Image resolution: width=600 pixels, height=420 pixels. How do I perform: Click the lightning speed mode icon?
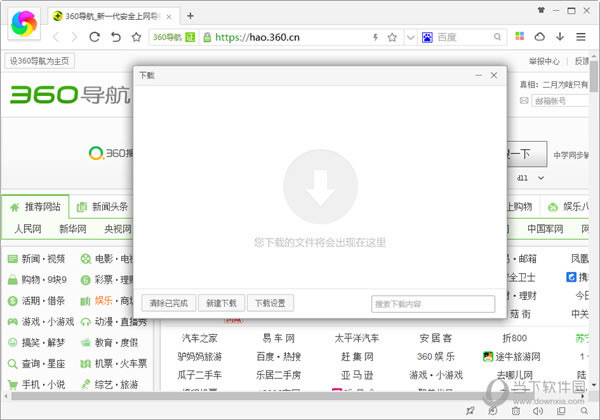tap(376, 37)
